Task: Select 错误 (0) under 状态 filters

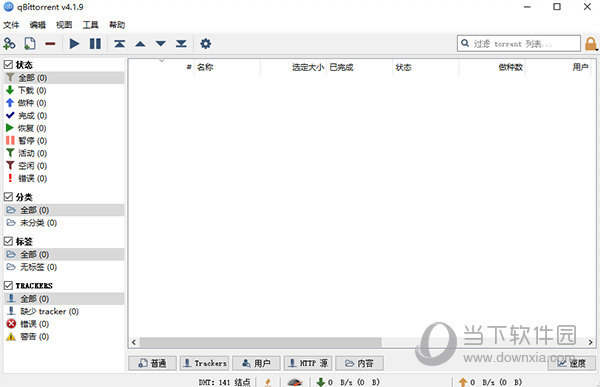Action: point(64,178)
